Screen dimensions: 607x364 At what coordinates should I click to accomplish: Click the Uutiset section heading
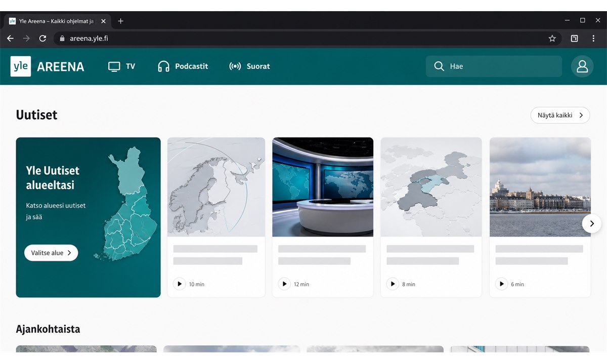tap(36, 115)
